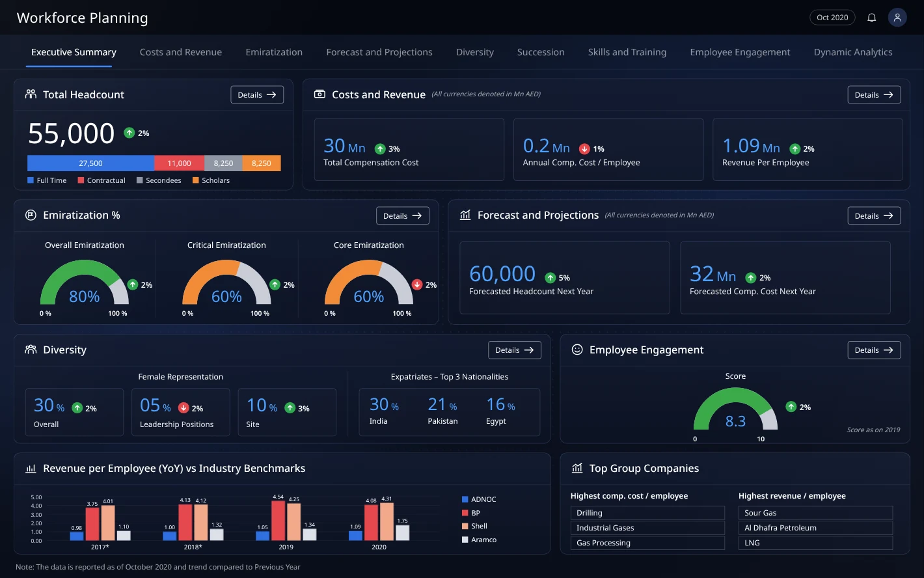Open Details for Diversity
924x578 pixels.
pyautogui.click(x=515, y=350)
